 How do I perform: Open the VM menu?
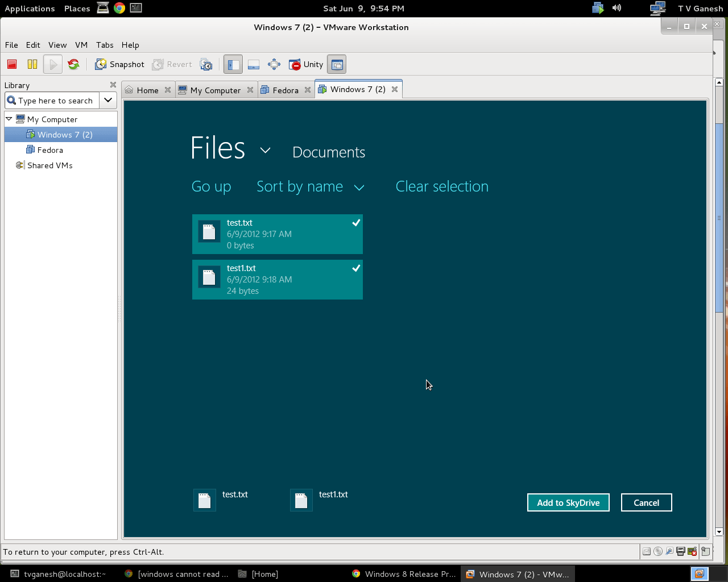point(81,45)
